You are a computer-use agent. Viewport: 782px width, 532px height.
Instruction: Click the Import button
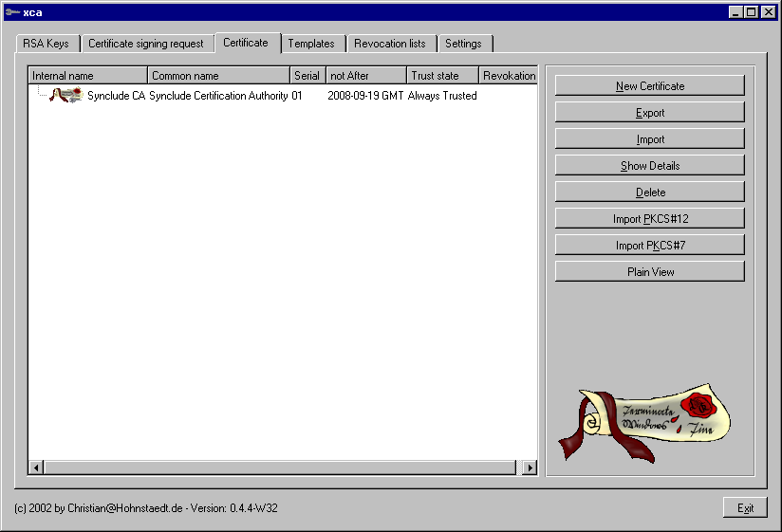649,139
